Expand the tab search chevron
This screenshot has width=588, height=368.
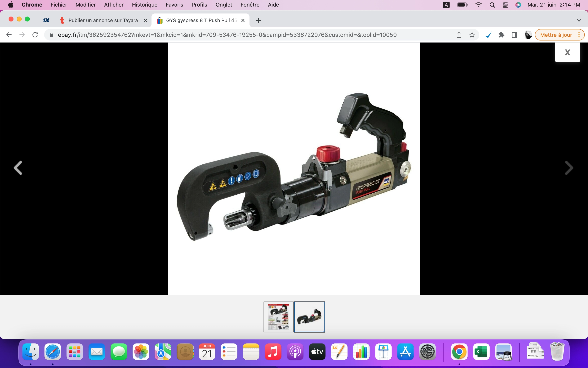[x=579, y=20]
